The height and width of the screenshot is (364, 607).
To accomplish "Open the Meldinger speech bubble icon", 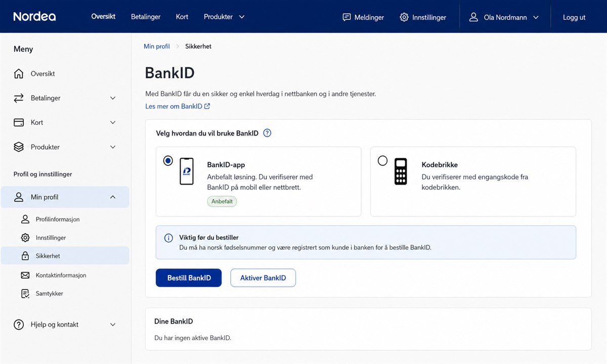I will click(x=346, y=17).
